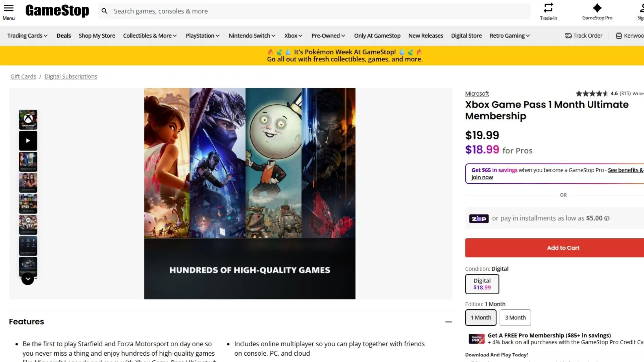Select the Digital $18.99 condition

tap(482, 284)
